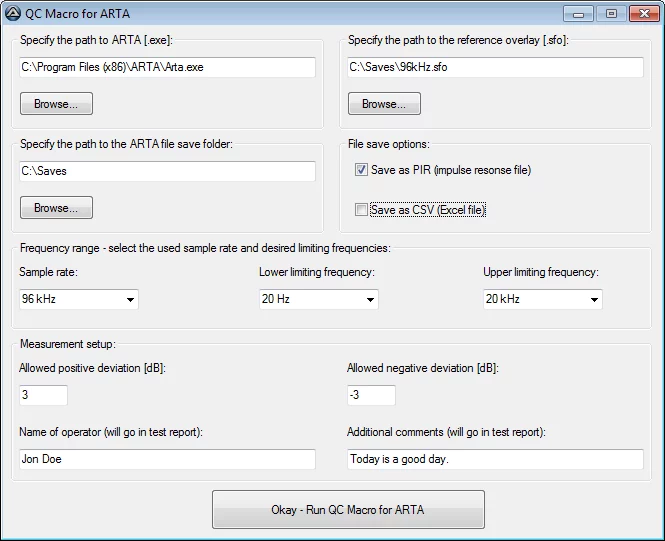Viewport: 665px width, 541px height.
Task: Maximize the QC Macro window
Action: pos(611,14)
